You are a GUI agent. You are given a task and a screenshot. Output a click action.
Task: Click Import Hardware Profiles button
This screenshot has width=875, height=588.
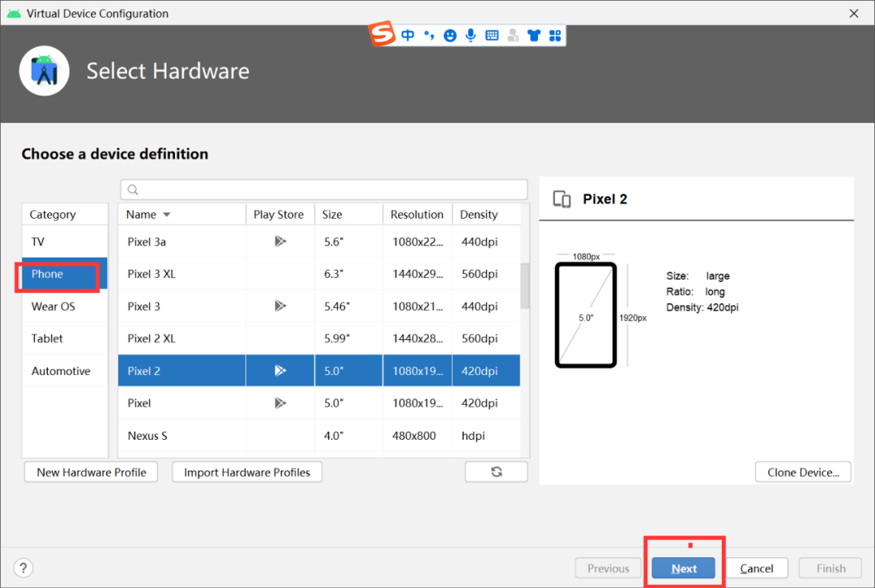(246, 472)
